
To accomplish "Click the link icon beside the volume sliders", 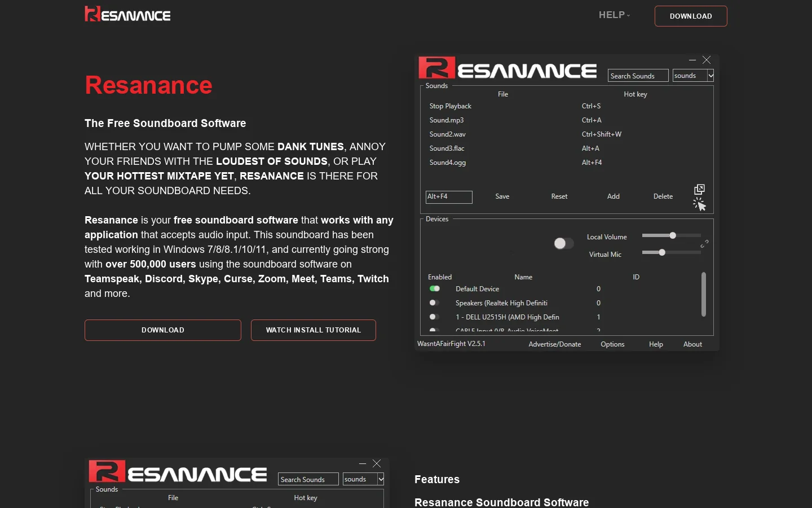I will point(704,244).
